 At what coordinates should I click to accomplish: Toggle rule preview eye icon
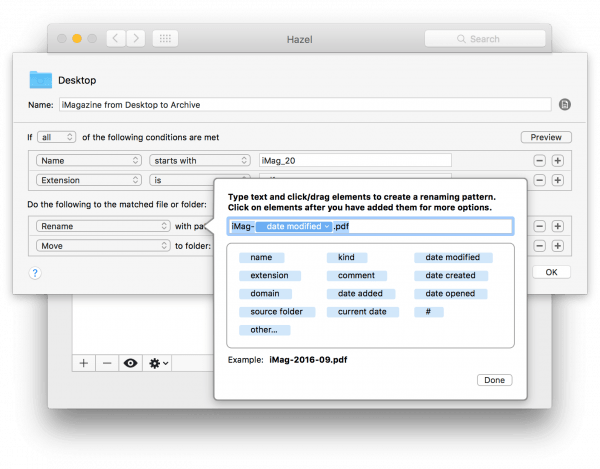tap(130, 363)
